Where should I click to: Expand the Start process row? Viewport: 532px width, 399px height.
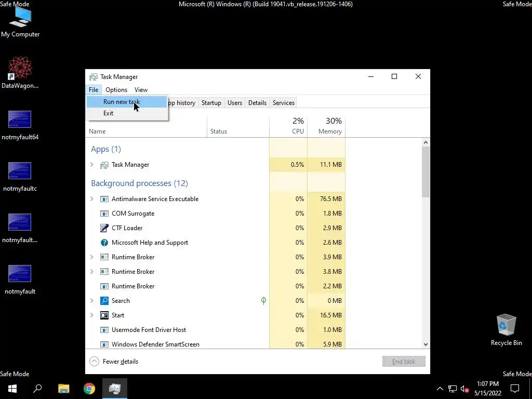click(x=91, y=315)
